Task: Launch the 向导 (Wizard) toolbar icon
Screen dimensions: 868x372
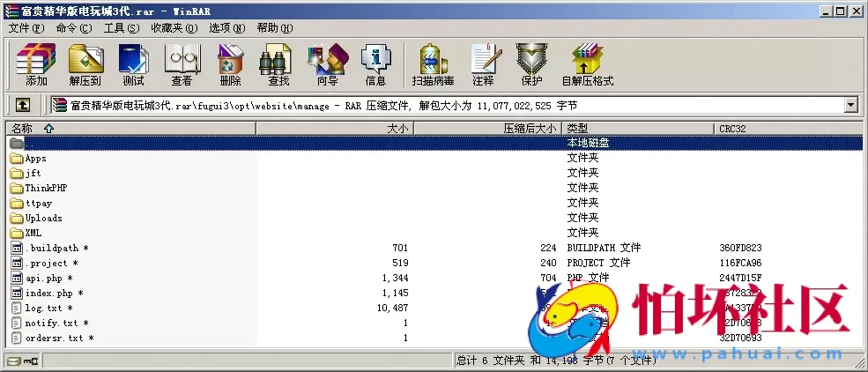Action: 327,64
